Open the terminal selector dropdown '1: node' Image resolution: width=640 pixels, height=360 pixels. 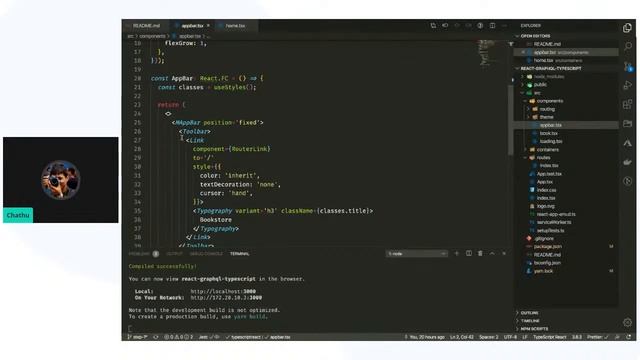417,254
